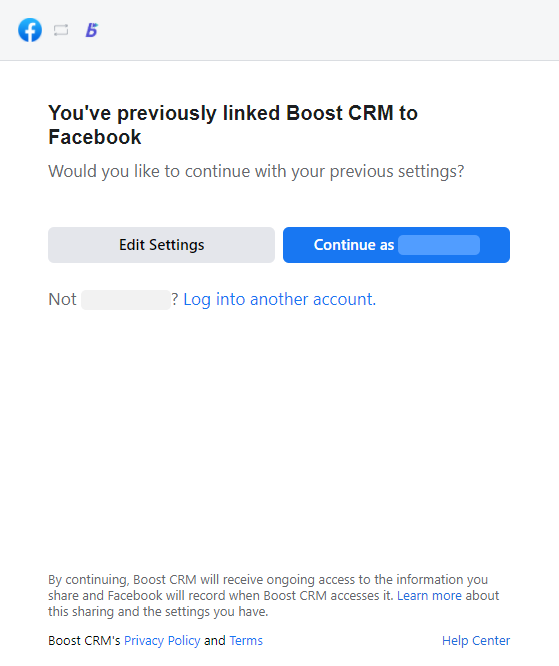Open the Boost CRM Terms link

click(246, 640)
